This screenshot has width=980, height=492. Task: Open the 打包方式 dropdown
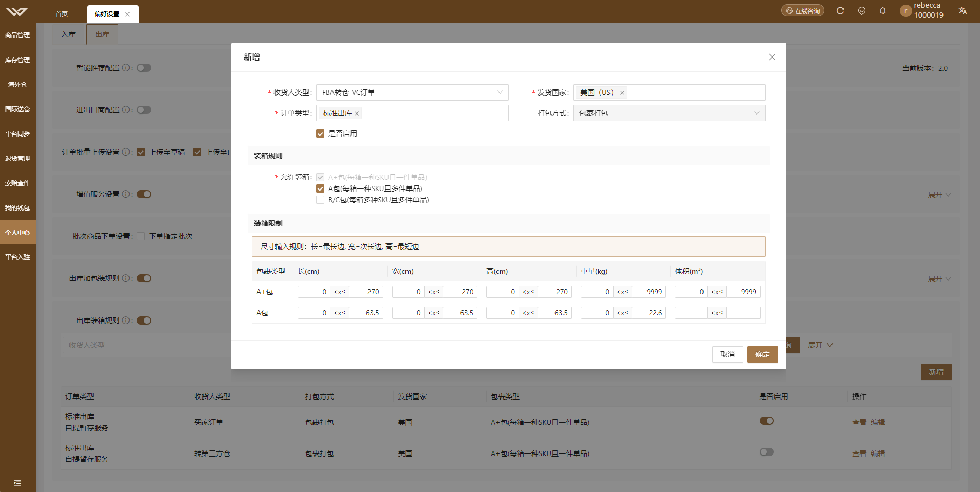tap(669, 113)
